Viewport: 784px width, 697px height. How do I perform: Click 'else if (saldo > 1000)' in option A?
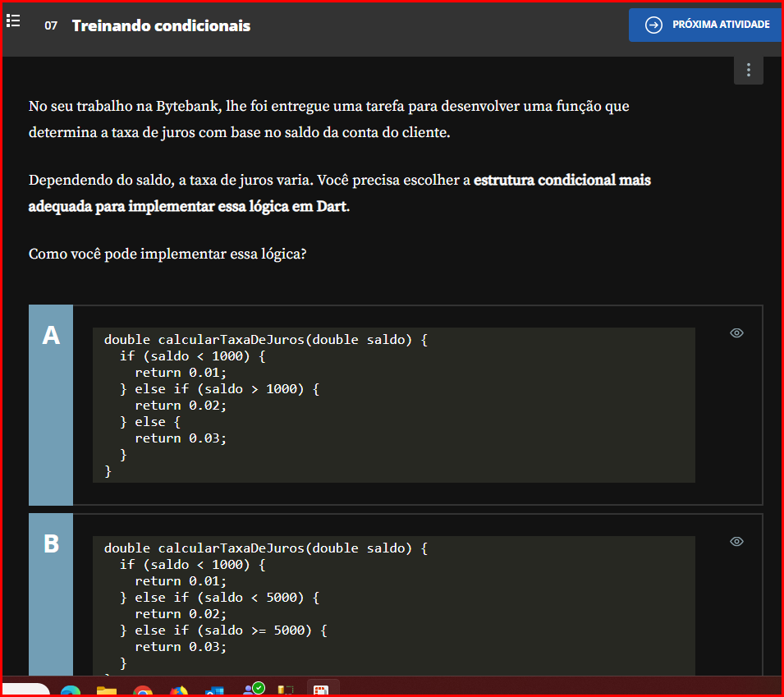(219, 389)
